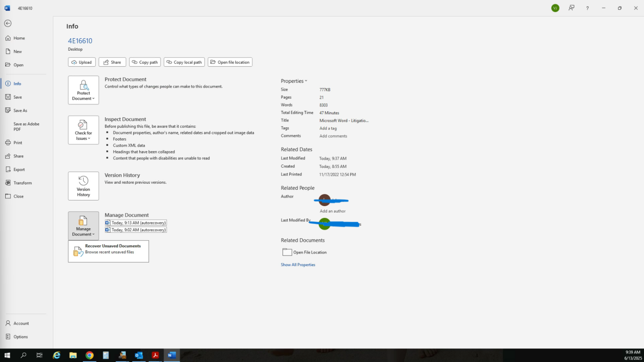Click the Last Modified value Today, 9:37 AM

333,158
